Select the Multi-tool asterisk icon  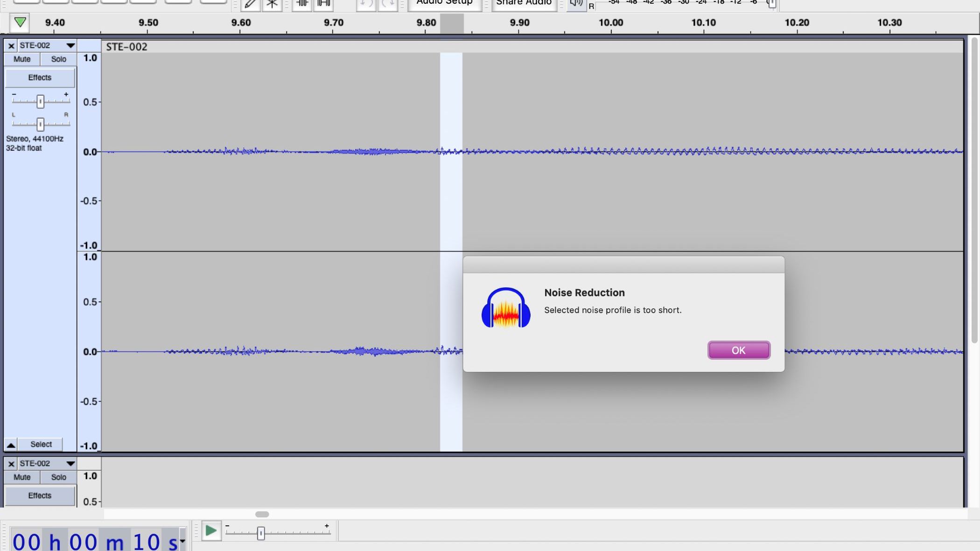point(272,4)
